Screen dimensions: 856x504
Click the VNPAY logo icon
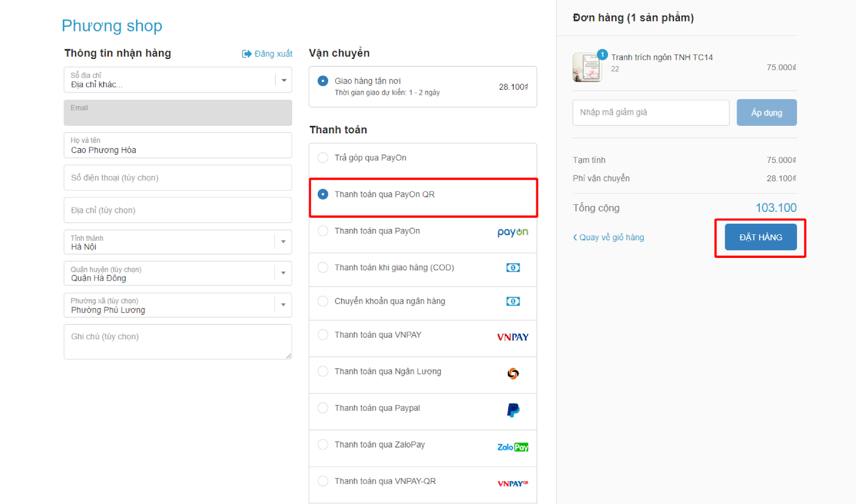pyautogui.click(x=513, y=337)
